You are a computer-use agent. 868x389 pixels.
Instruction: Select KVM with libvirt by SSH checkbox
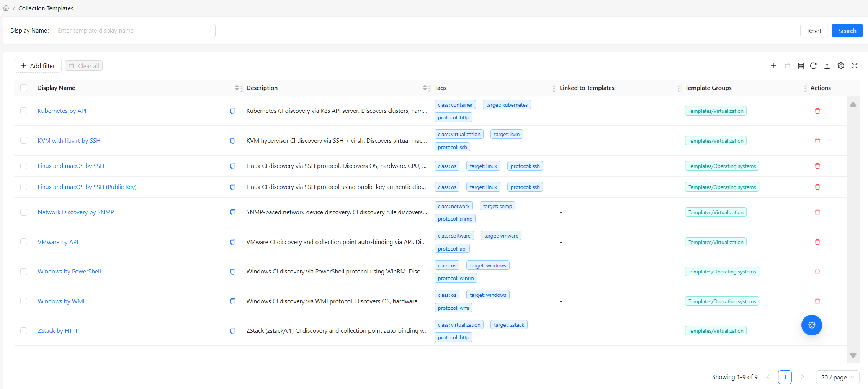[x=24, y=140]
